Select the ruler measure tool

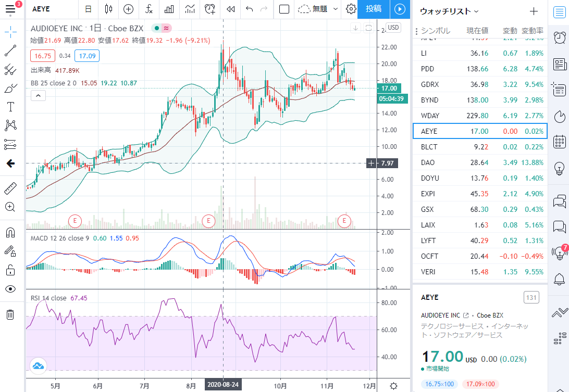tap(10, 188)
